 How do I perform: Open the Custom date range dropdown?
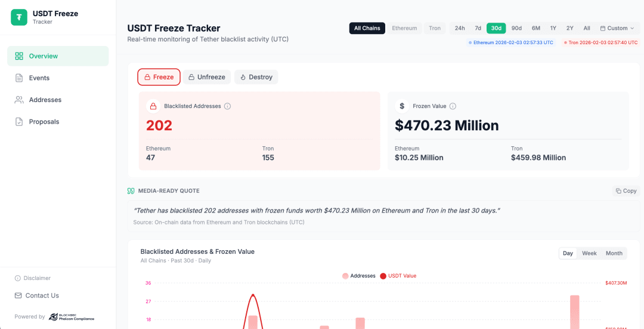(617, 28)
